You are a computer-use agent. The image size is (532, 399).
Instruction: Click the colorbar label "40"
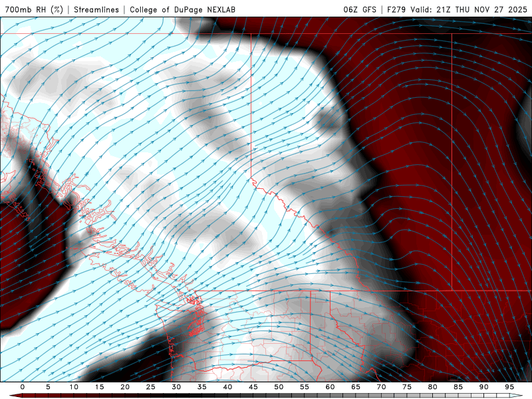[x=227, y=387]
